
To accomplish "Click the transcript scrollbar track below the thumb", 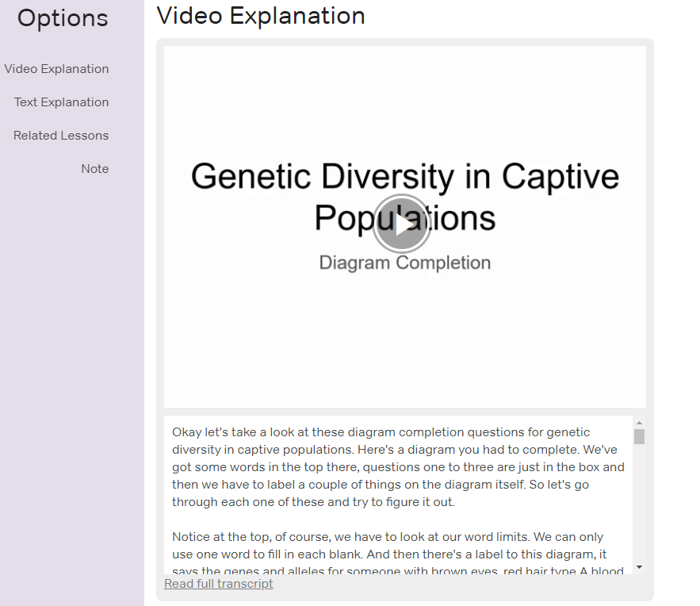I will 639,508.
